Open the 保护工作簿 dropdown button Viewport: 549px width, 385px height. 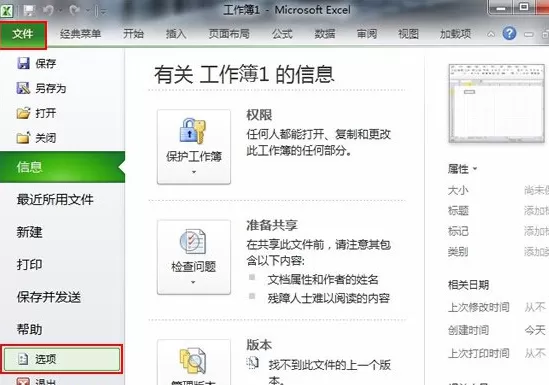pyautogui.click(x=194, y=147)
